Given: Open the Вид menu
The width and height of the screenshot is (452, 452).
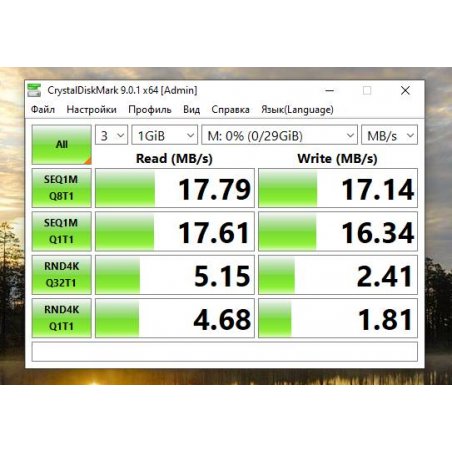Looking at the screenshot, I should [x=191, y=110].
